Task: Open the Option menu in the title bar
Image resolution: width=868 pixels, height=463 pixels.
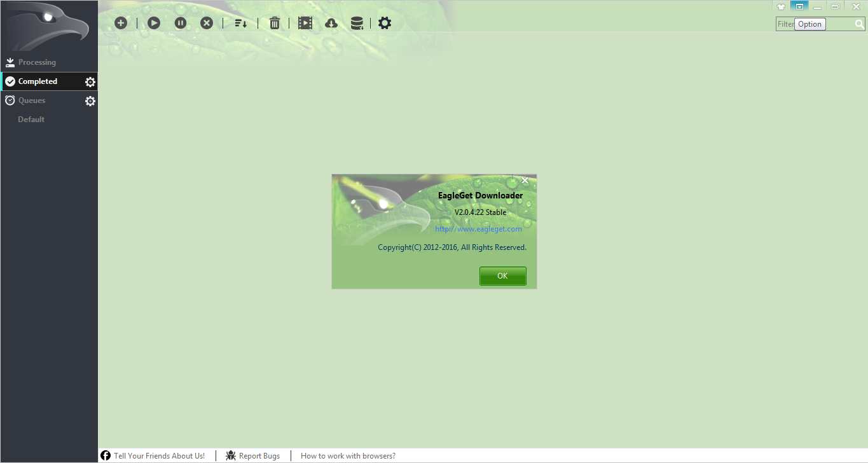Action: [799, 6]
